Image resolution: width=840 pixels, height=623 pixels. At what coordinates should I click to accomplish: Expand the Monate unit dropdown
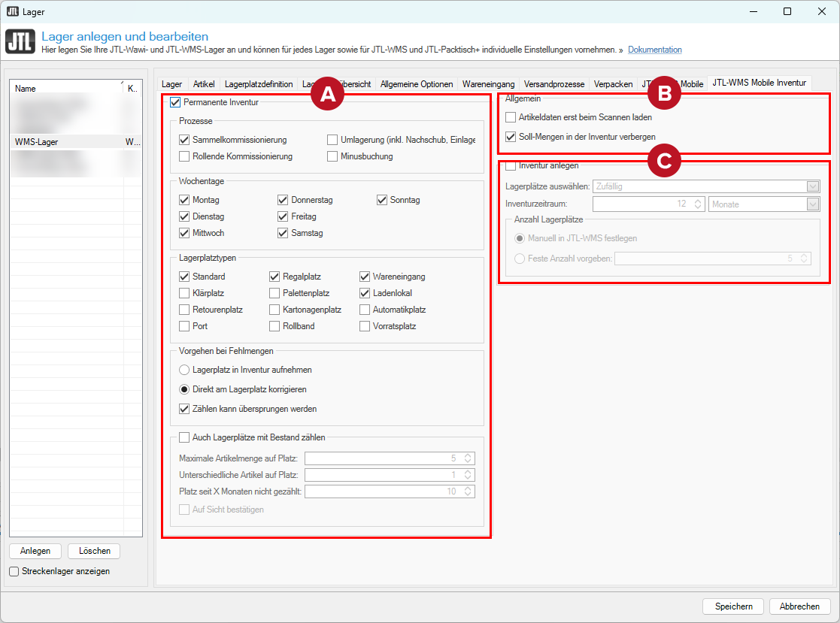coord(812,204)
